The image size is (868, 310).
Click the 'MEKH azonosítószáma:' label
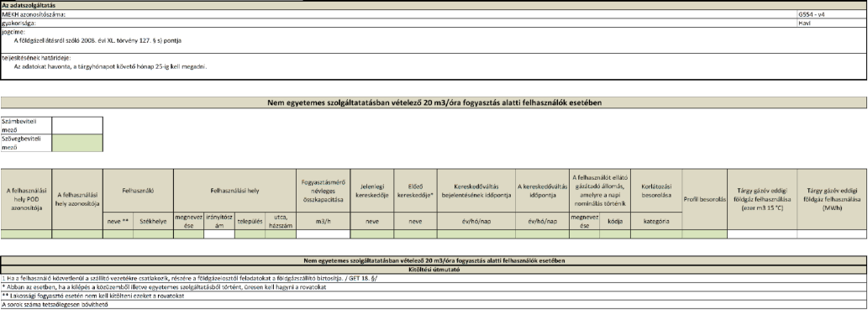click(34, 14)
